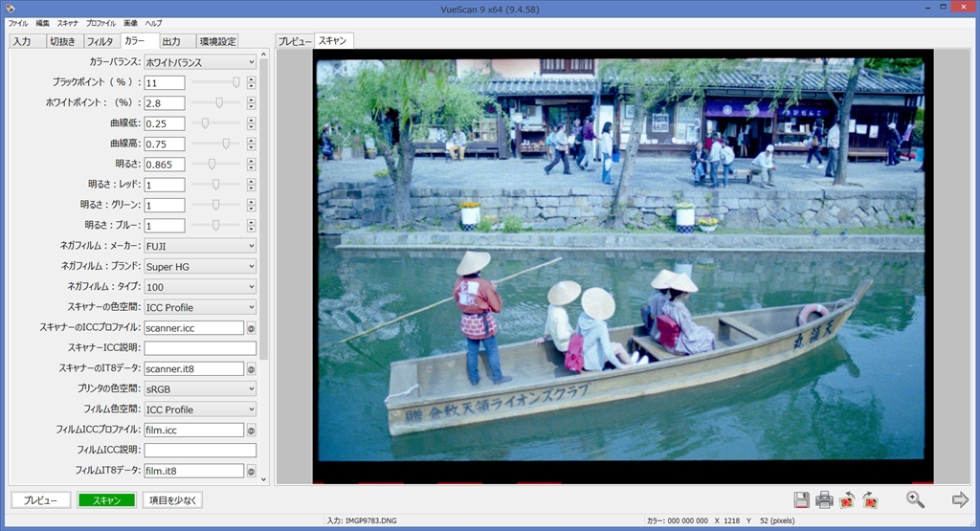The height and width of the screenshot is (531, 980).
Task: Rotate the image left using the icon
Action: tap(847, 499)
